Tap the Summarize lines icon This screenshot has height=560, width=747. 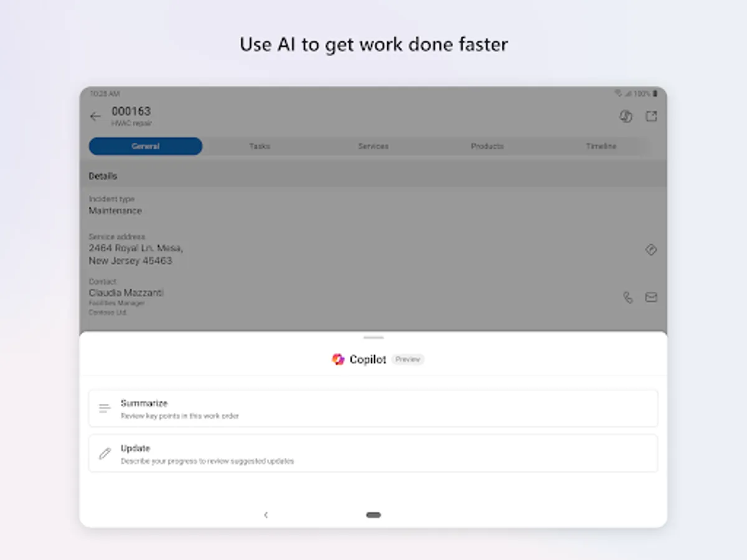point(104,408)
